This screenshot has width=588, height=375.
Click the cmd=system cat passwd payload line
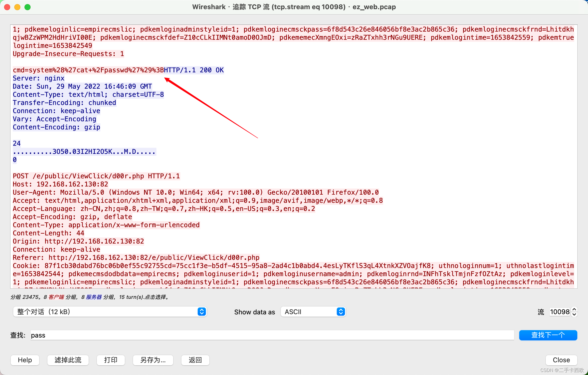pos(88,70)
